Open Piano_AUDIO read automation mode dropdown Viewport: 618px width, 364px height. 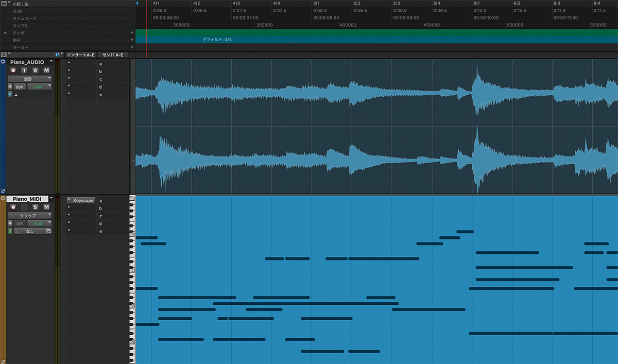[x=40, y=87]
